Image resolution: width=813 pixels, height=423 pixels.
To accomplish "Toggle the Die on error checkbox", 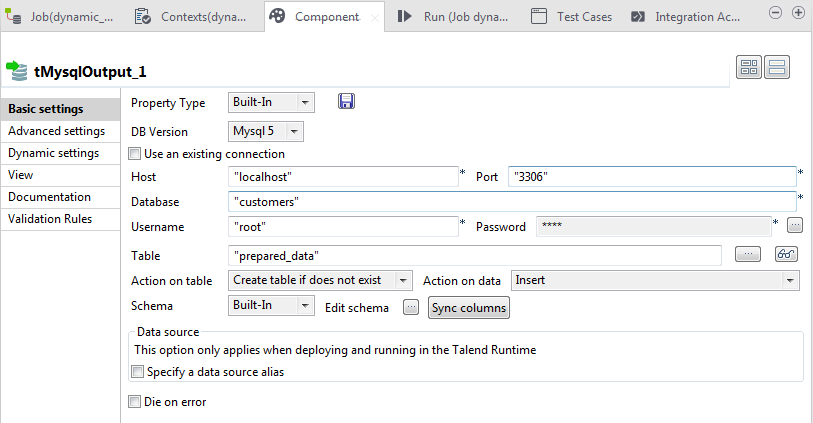I will click(x=135, y=402).
